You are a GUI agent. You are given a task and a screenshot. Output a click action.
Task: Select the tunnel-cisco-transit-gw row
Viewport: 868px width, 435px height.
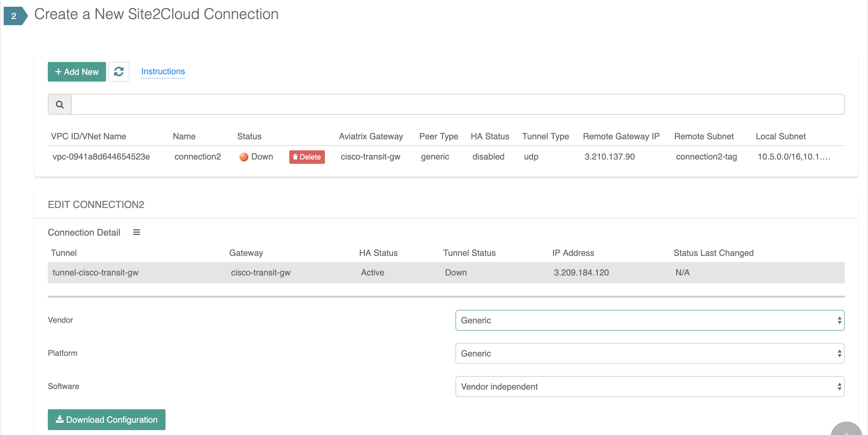click(95, 272)
